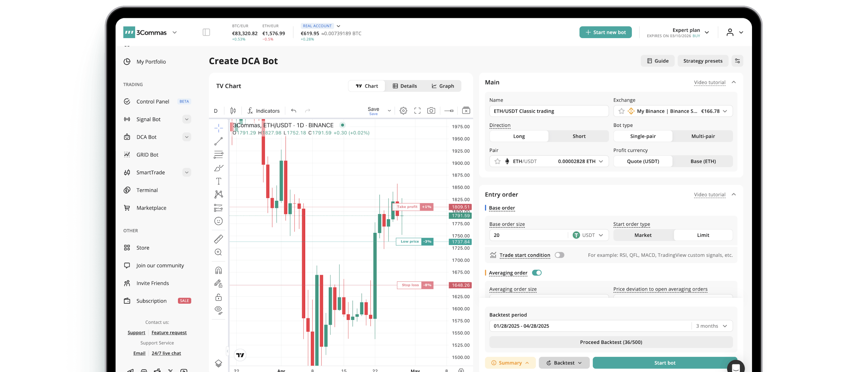The width and height of the screenshot is (868, 372).
Task: Click the Start new bot button
Action: click(x=605, y=32)
